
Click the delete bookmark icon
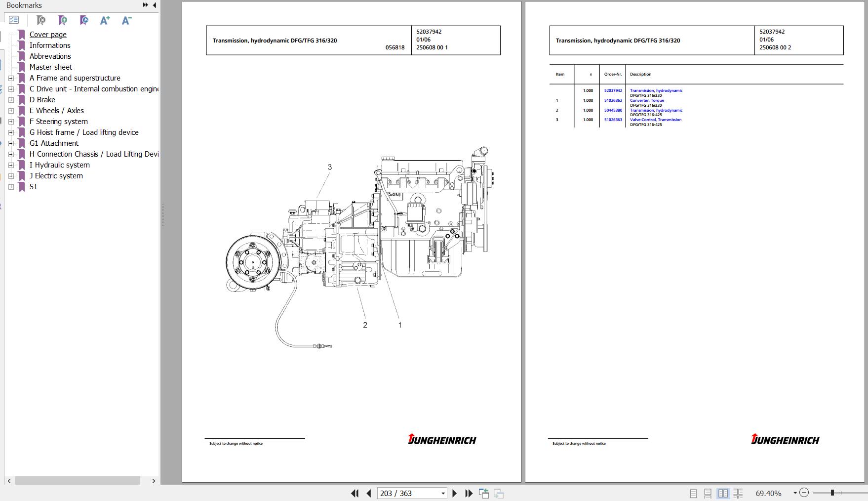41,20
